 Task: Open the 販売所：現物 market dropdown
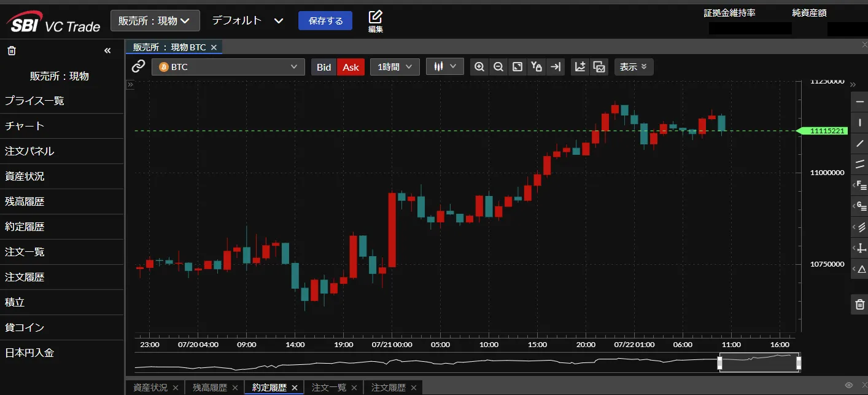point(155,20)
